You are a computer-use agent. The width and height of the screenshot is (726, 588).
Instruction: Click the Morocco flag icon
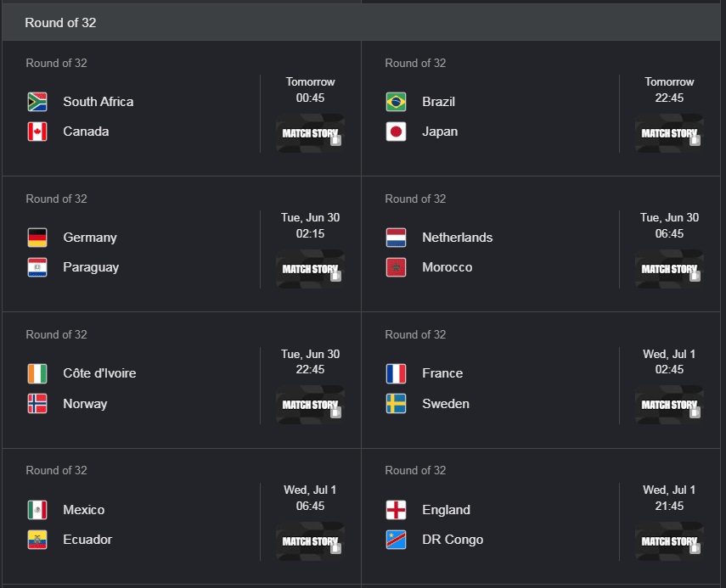pyautogui.click(x=396, y=267)
